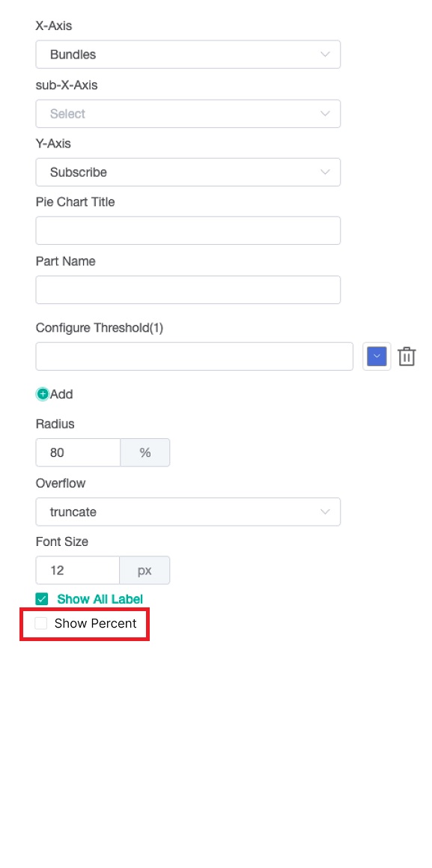Click the Add threshold link
Image resolution: width=432 pixels, height=868 pixels.
[55, 394]
